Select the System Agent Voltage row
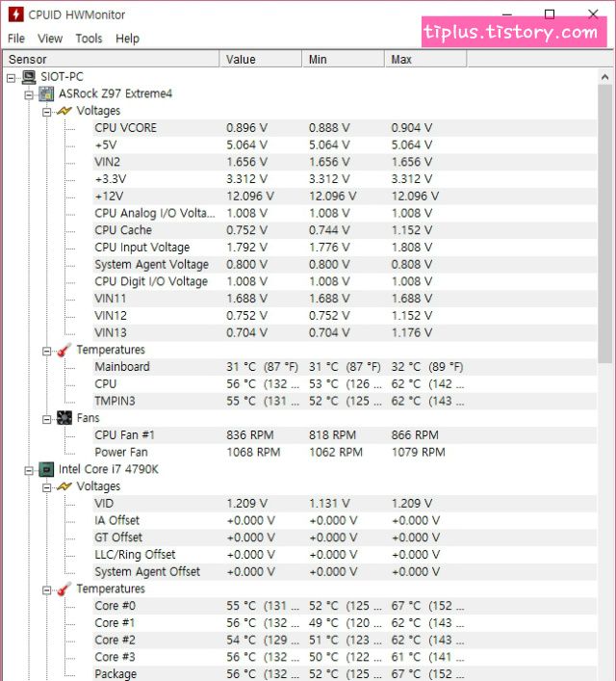 tap(345, 265)
